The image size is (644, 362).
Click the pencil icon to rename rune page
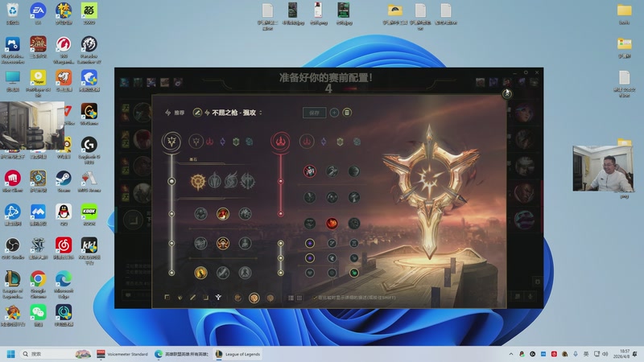(197, 112)
